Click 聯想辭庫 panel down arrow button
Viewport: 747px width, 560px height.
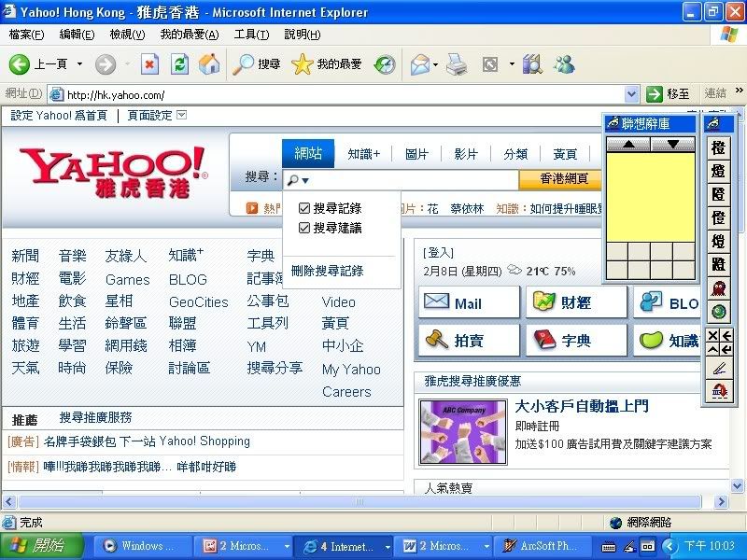(672, 144)
